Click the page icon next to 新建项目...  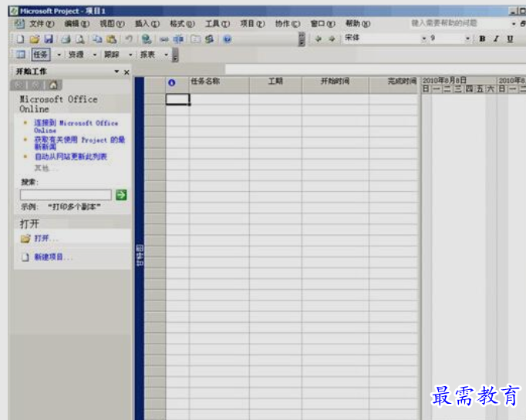25,257
